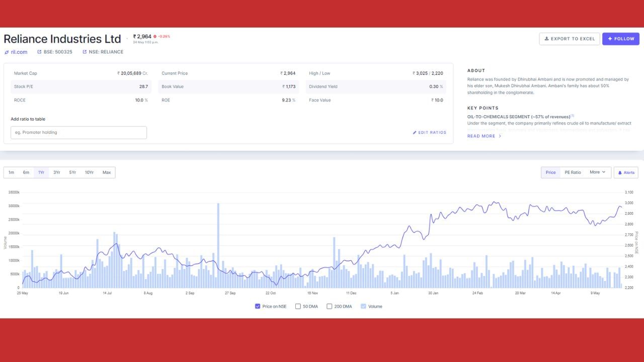Focus the Add ratio to table input
The image size is (644, 362).
pos(78,133)
